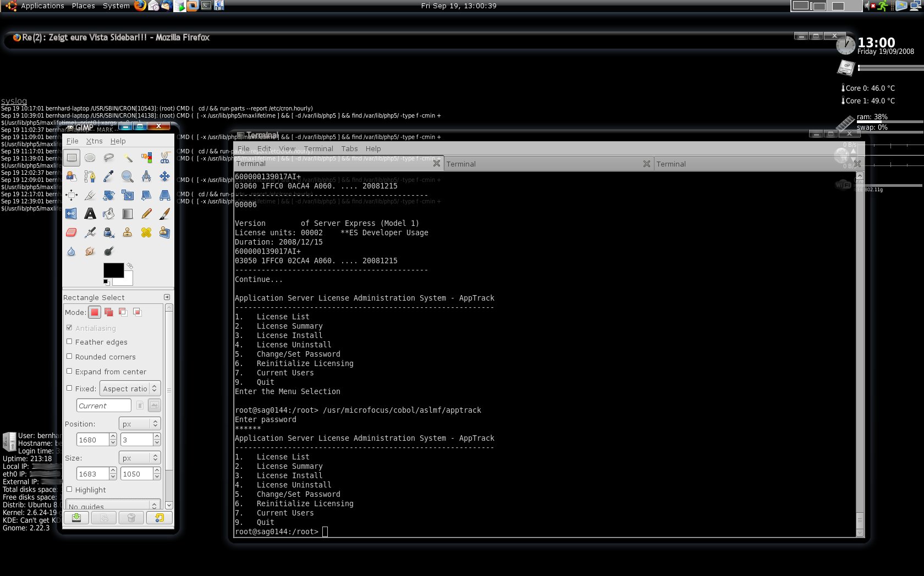The image size is (924, 576).
Task: Select the Eraser tool in GIMP
Action: tap(71, 232)
